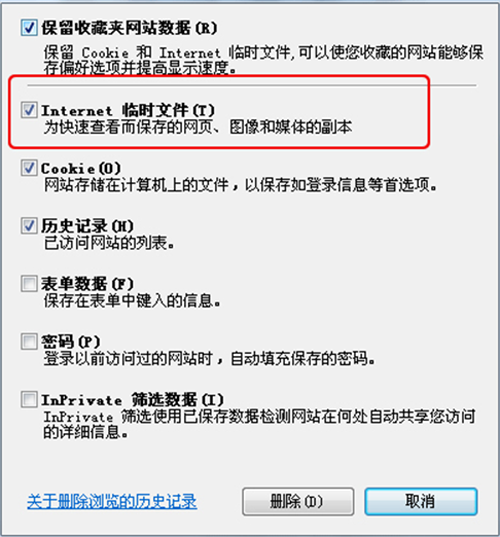Uncheck the 保留收藏夹网站数据 checkbox box
The height and width of the screenshot is (537, 500).
(x=29, y=27)
